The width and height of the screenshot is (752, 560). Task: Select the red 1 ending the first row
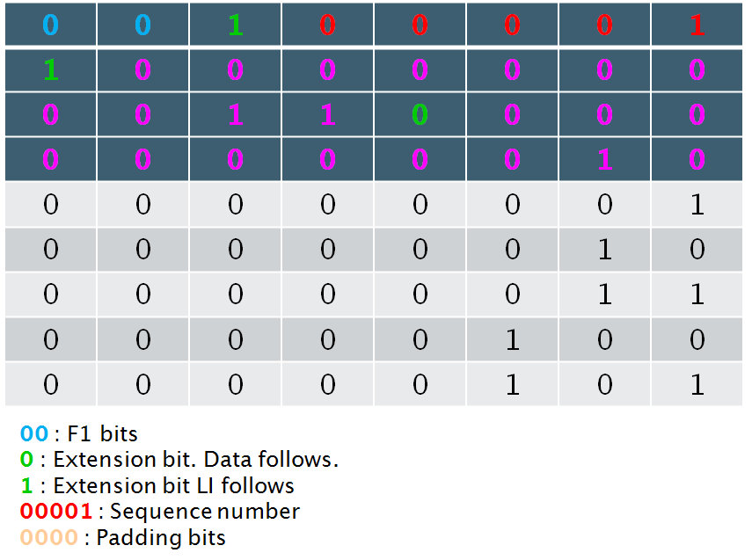(697, 25)
